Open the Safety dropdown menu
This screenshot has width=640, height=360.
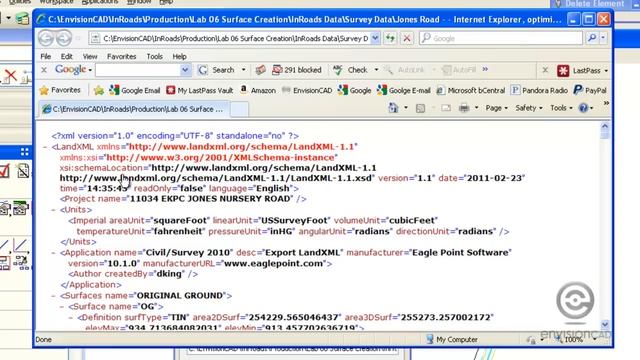tap(529, 108)
